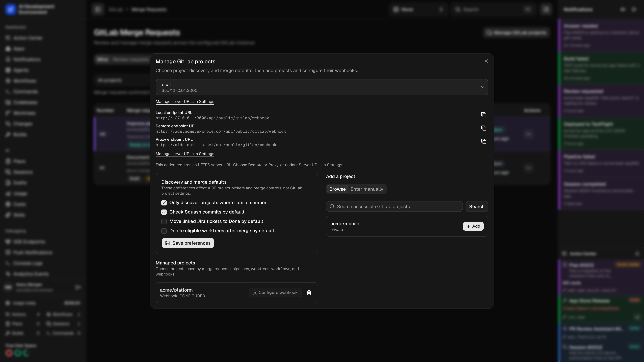The width and height of the screenshot is (644, 362).
Task: Click the http://127.0.0.1:3000/api/public/gitlab/webhook URL text
Action: tap(212, 118)
